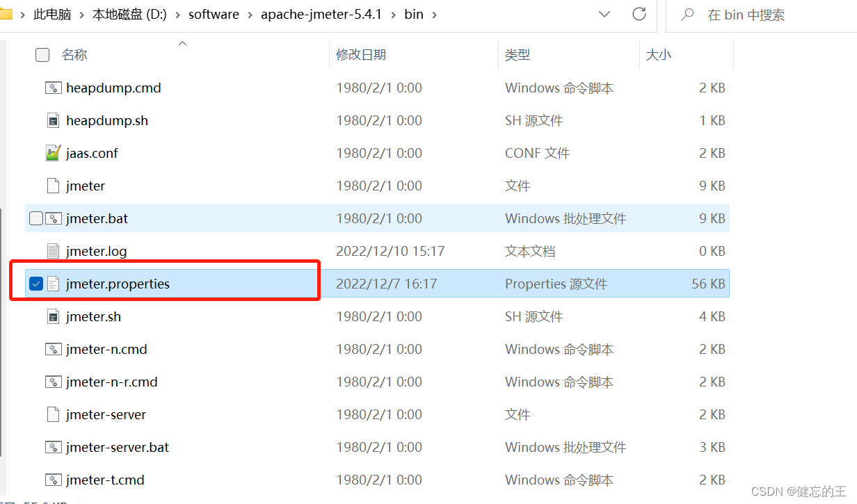
Task: Click the jaas.conf file icon
Action: coord(54,153)
